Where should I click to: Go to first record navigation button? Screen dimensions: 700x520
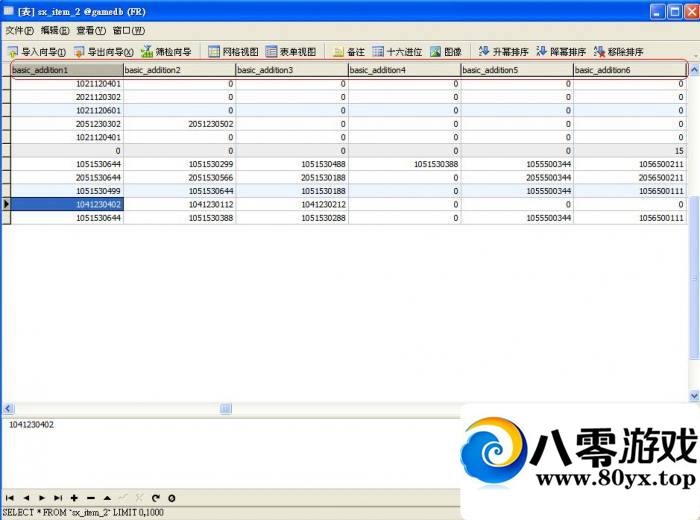point(10,497)
